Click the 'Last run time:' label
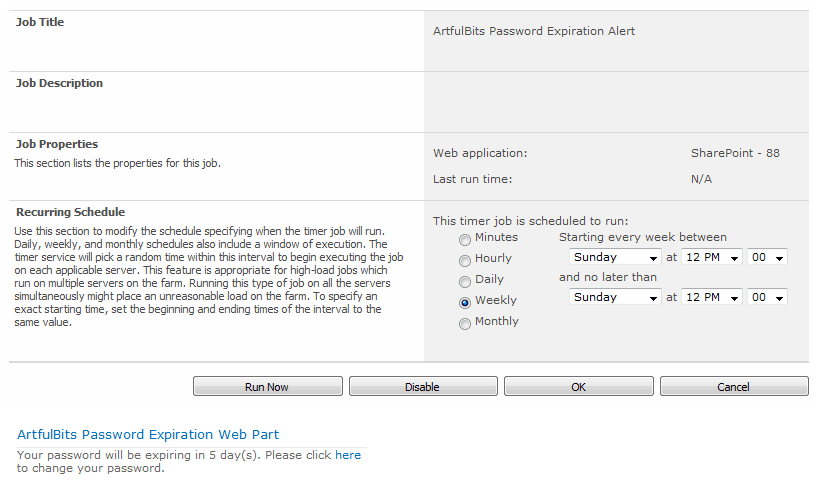The height and width of the screenshot is (488, 822). [472, 179]
